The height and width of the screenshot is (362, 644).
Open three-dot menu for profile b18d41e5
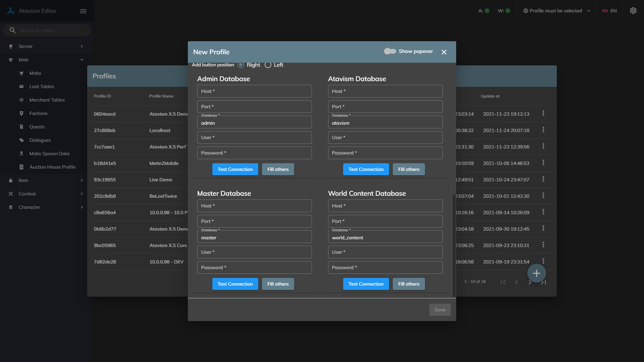coord(543,163)
